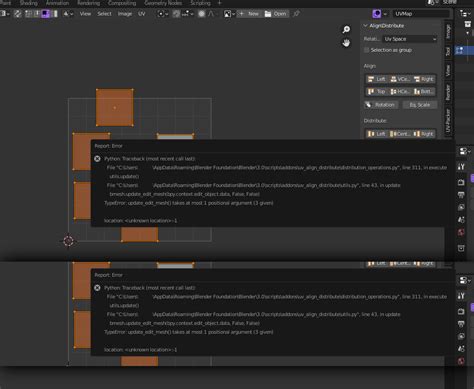
Task: Click the pan hand gizmo
Action: point(346,43)
